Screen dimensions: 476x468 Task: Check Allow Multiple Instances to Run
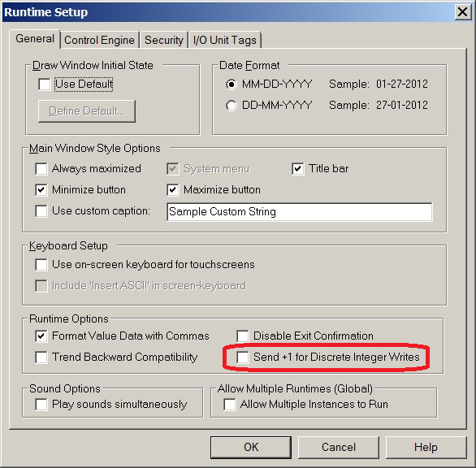point(230,405)
